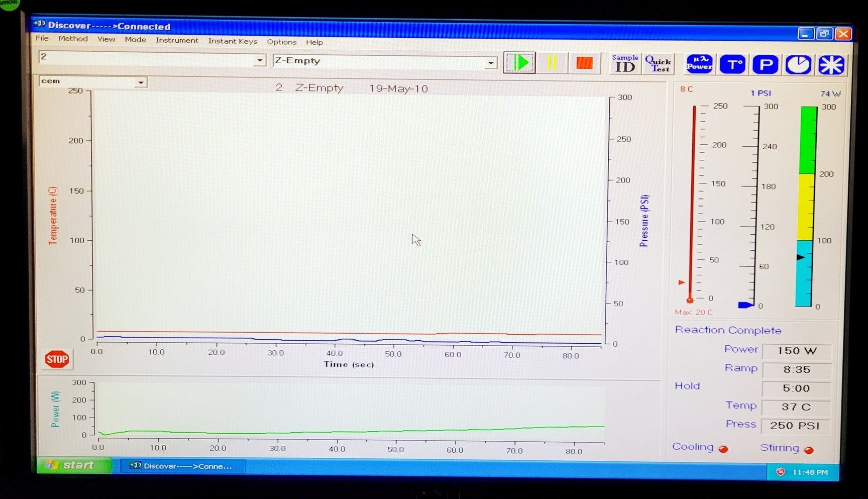Select the green Start run icon
Image resolution: width=868 pixels, height=499 pixels.
tap(519, 63)
